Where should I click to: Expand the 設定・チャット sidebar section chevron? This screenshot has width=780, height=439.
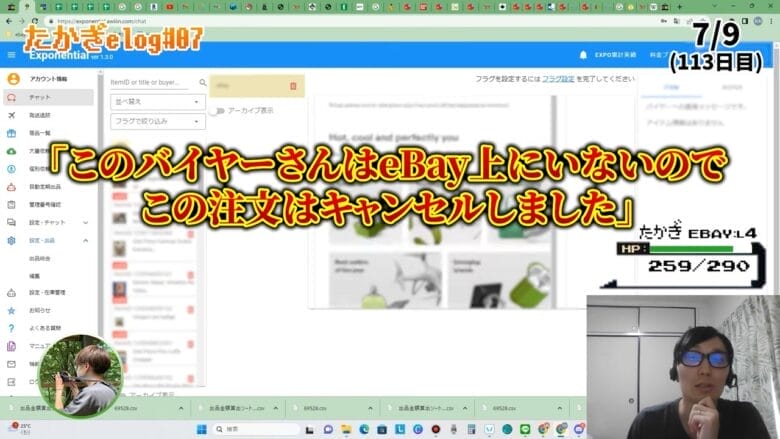click(86, 223)
